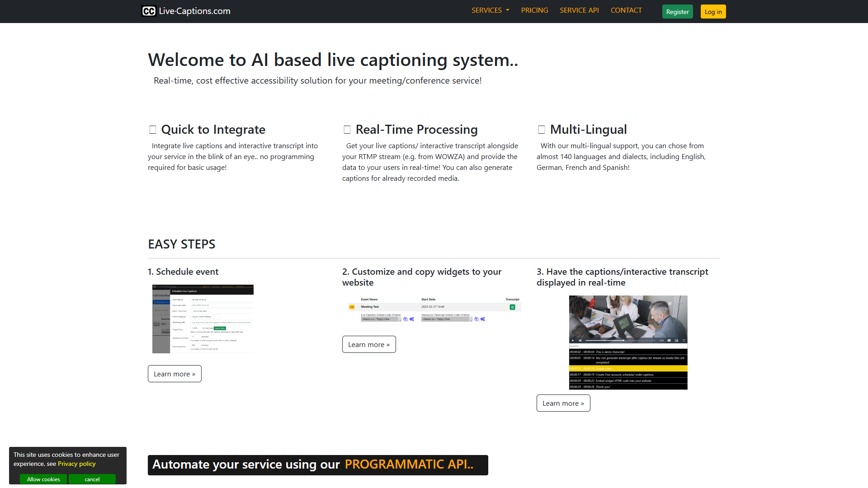
Task: Click the volume icon on the demo video
Action: pos(580,340)
